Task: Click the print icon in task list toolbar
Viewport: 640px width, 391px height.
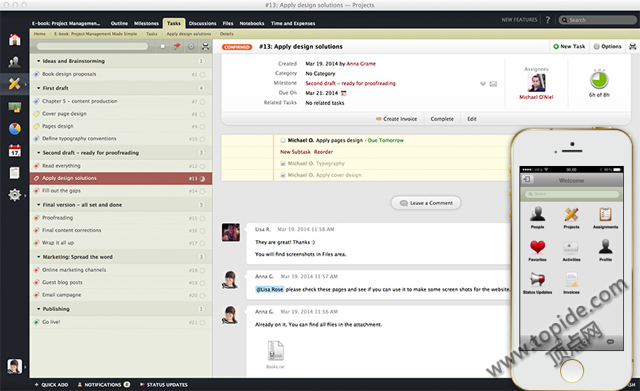Action: click(x=205, y=47)
